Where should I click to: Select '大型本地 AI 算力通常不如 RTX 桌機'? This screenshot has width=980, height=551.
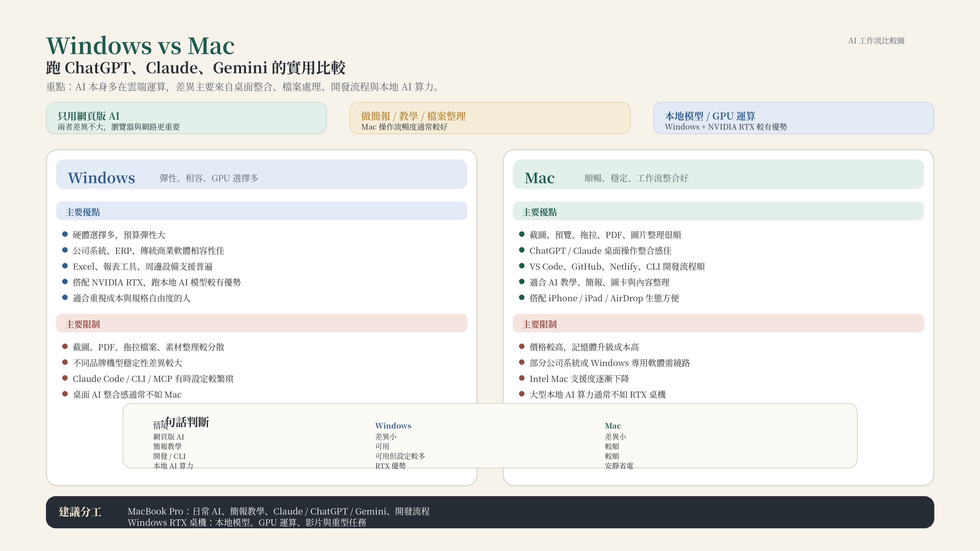point(598,394)
